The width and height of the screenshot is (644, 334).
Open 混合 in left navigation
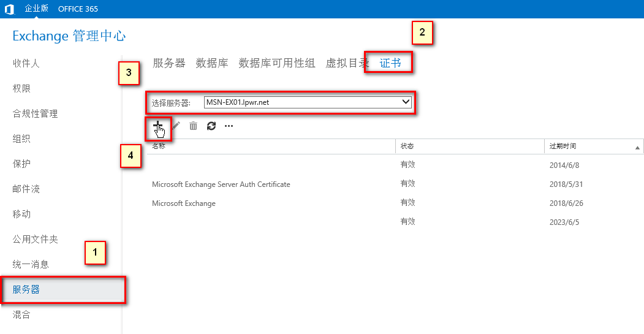pos(21,314)
